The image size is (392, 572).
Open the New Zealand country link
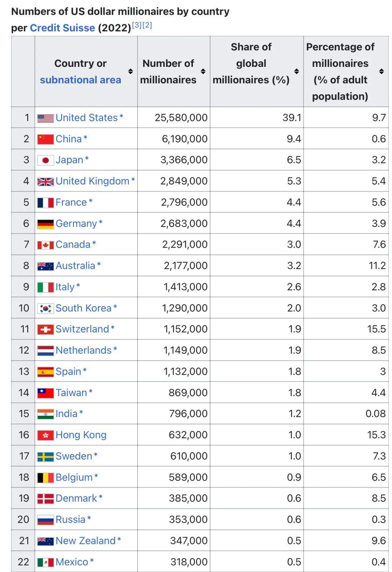pyautogui.click(x=85, y=541)
